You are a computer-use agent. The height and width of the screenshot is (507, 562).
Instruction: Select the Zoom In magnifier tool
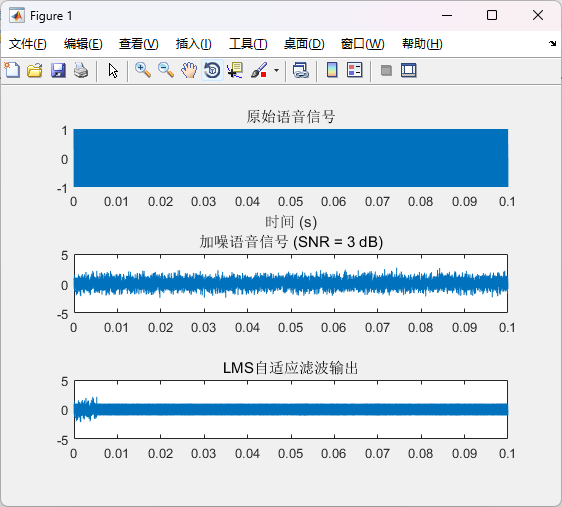pos(143,70)
